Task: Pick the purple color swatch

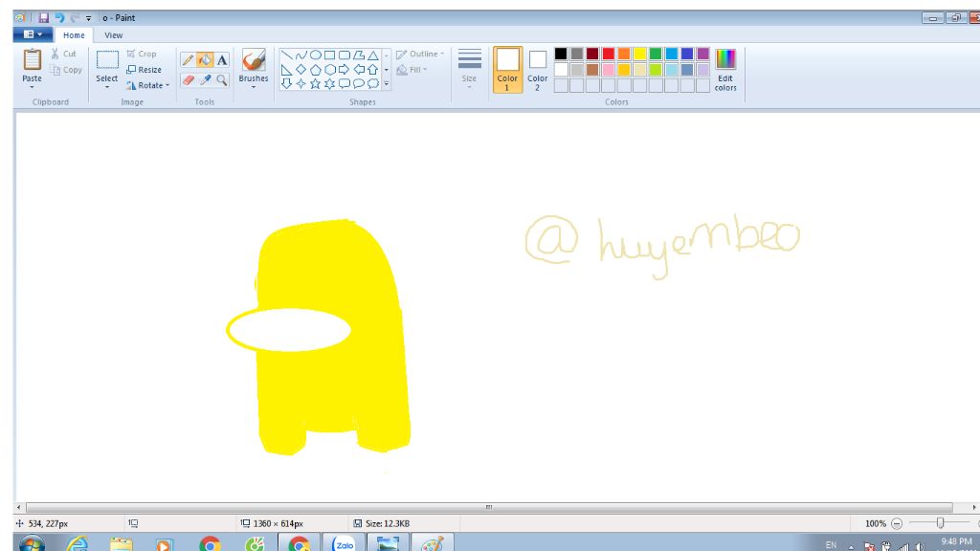Action: 702,54
